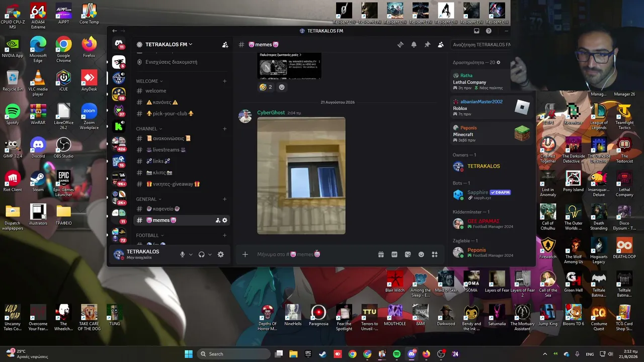644x362 pixels.
Task: Create invite for the memes channel
Action: [218, 220]
